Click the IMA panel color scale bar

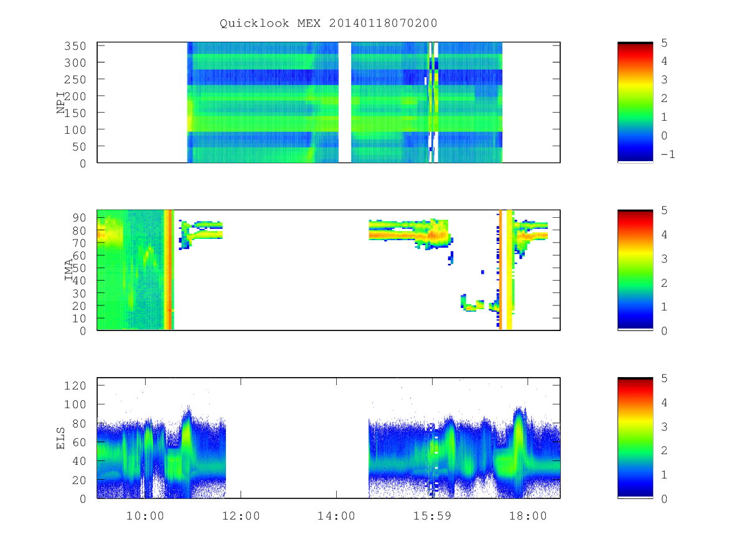tap(635, 270)
